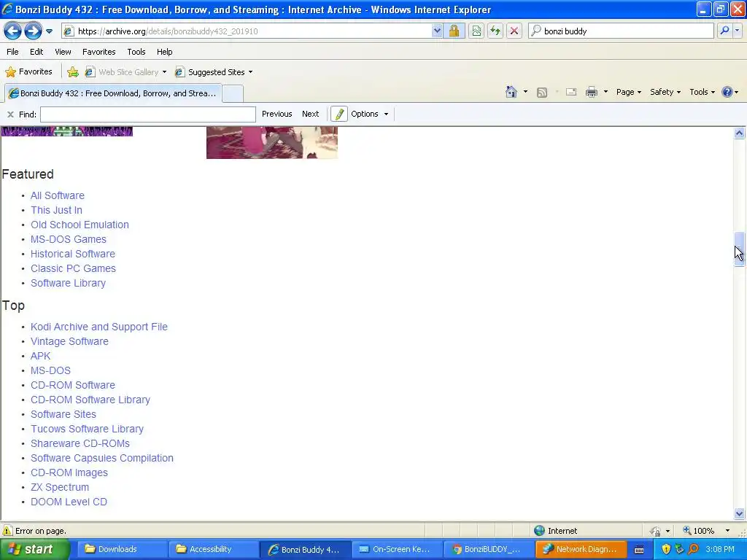Open the recent pages dropdown beside Forward
This screenshot has height=560, width=747.
[x=49, y=31]
